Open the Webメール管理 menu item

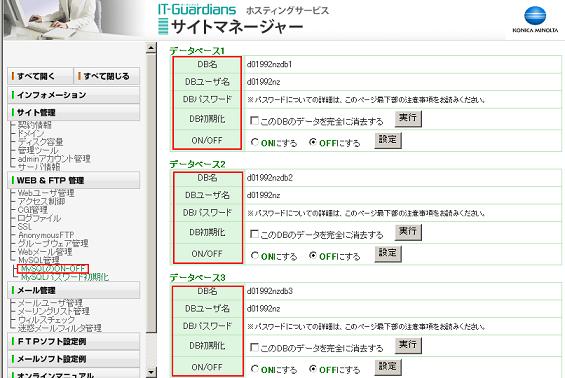tap(45, 252)
